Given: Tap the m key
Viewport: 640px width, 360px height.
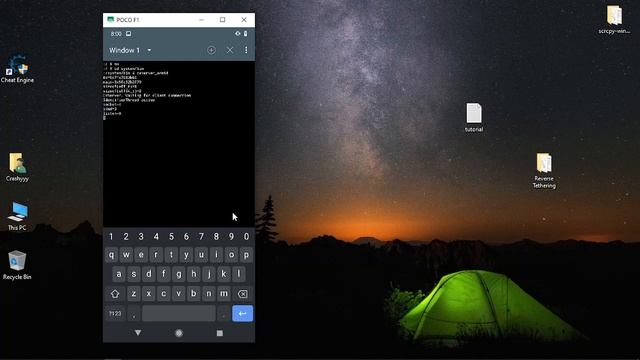Looking at the screenshot, I should (224, 293).
